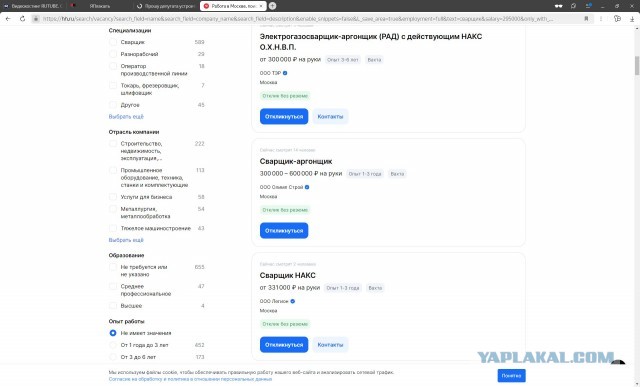640x387 pixels.
Task: Click Вахта tag on Сварщик-аргонщик card
Action: click(x=397, y=174)
